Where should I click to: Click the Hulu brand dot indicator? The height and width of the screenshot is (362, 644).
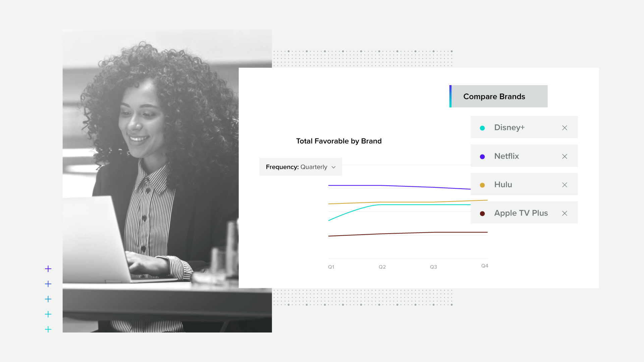(x=483, y=185)
